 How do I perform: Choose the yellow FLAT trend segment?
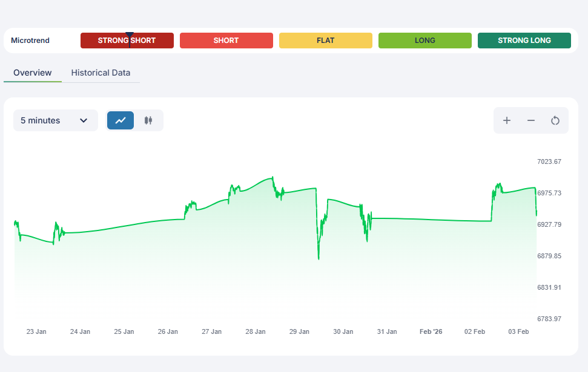(x=325, y=41)
